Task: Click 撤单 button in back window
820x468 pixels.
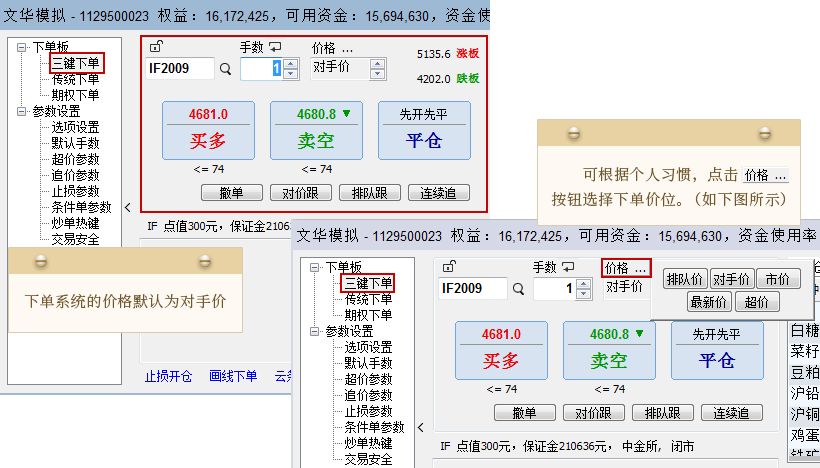Action: 232,193
